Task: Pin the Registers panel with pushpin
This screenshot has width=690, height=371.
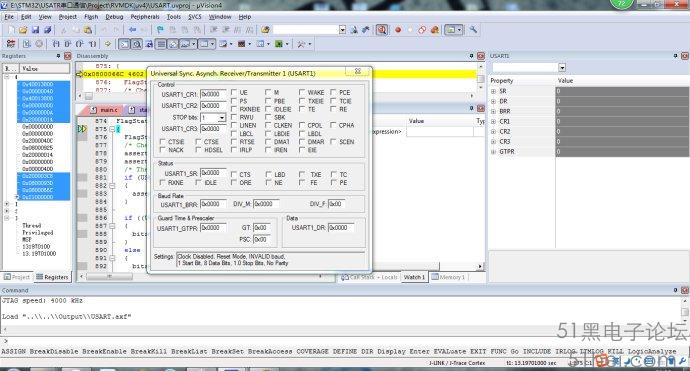Action: pyautogui.click(x=58, y=56)
